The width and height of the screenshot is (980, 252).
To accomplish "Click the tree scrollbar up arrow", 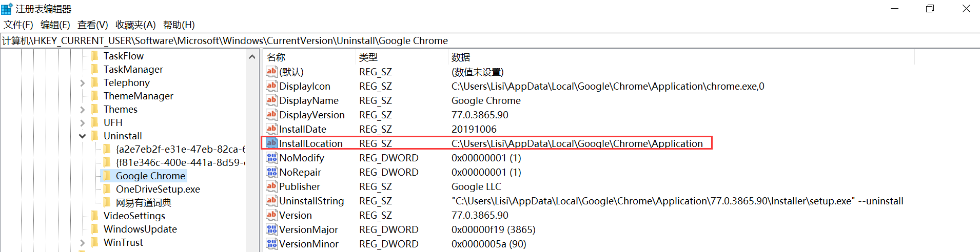I will pos(252,56).
